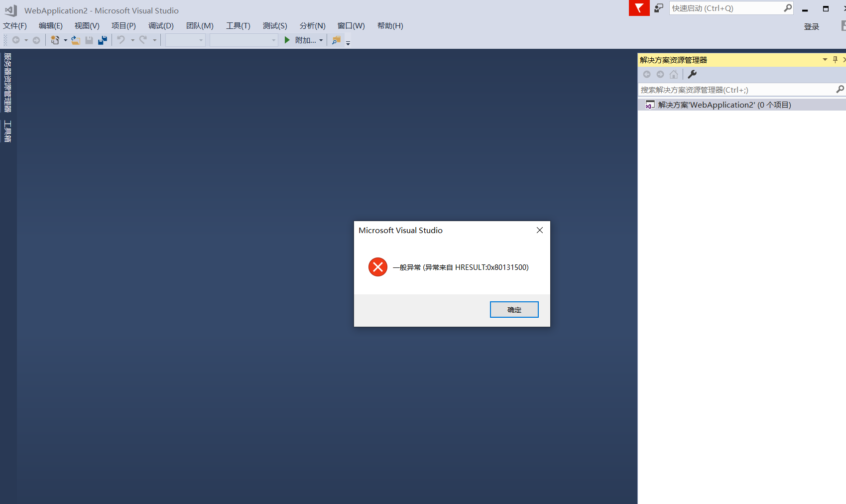846x504 pixels.
Task: Click the Find in Files toolbar icon
Action: pos(337,40)
